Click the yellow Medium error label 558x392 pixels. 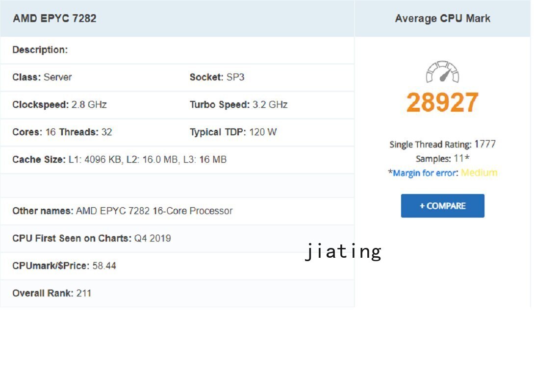point(479,173)
